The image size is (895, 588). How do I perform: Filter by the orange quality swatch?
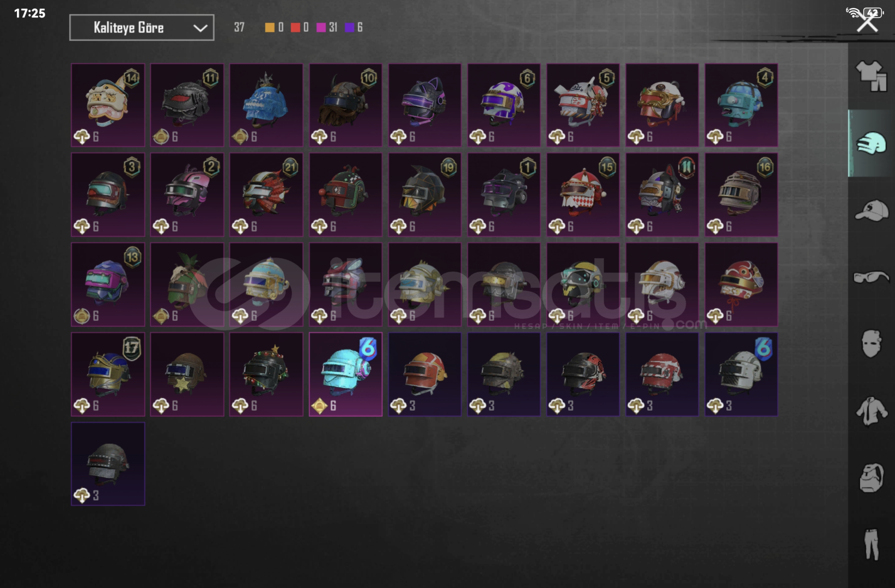(270, 27)
